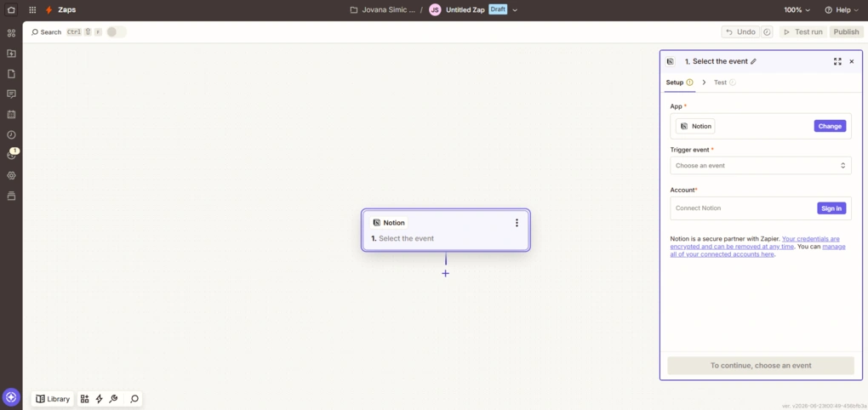Open the three-dot menu on Notion step
This screenshot has width=868, height=410.
coord(517,222)
